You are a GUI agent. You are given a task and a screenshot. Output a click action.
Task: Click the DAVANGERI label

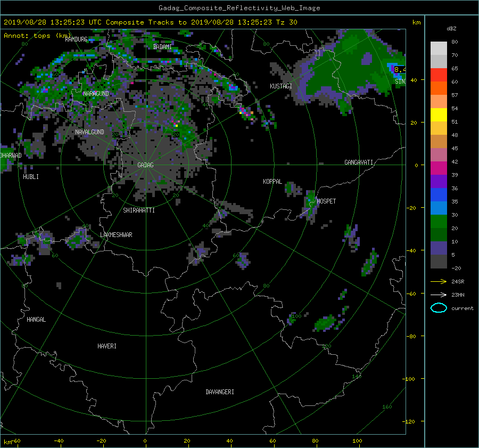click(x=220, y=392)
